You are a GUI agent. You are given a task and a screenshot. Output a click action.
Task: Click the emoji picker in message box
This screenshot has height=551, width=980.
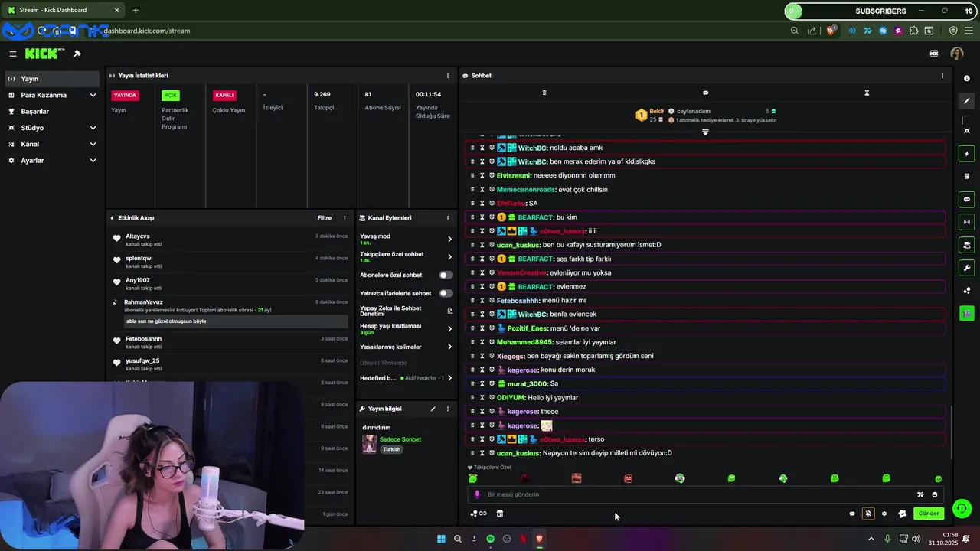[x=935, y=494]
